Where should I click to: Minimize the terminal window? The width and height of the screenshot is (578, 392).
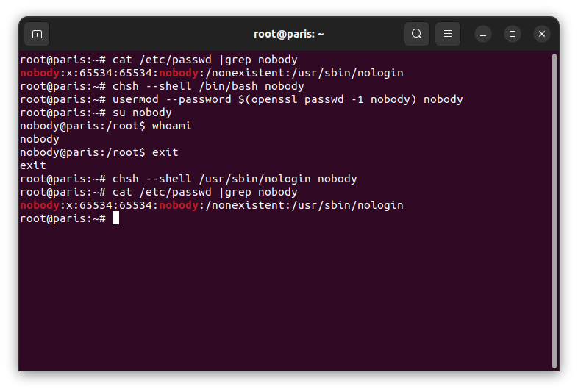[483, 34]
